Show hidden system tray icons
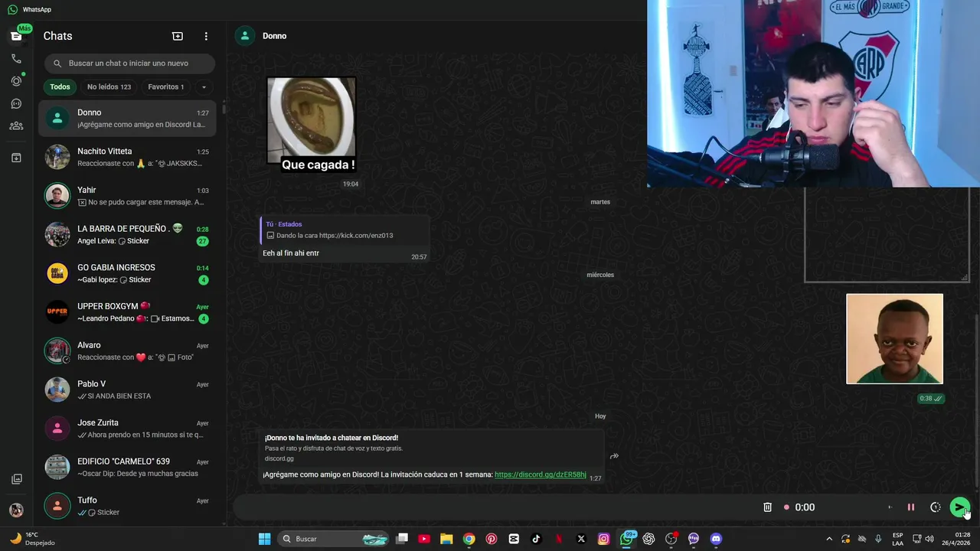The width and height of the screenshot is (980, 551). 828,539
